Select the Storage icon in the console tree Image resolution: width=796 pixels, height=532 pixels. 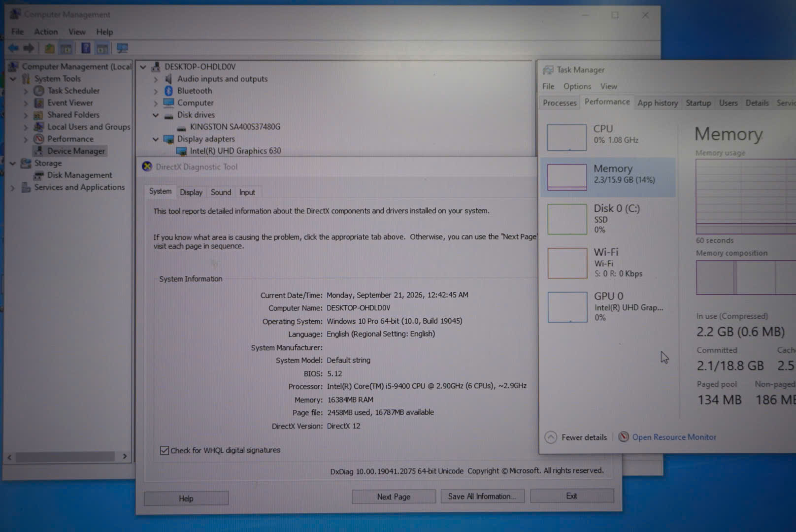click(x=26, y=163)
